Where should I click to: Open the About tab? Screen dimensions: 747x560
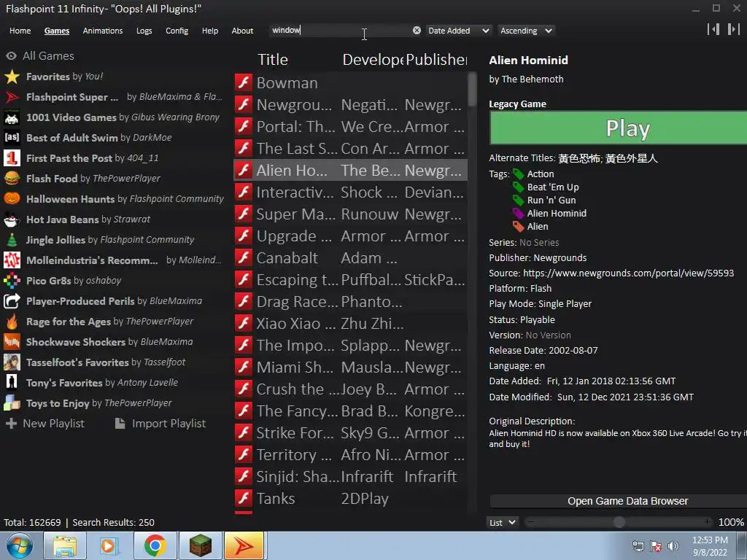242,31
